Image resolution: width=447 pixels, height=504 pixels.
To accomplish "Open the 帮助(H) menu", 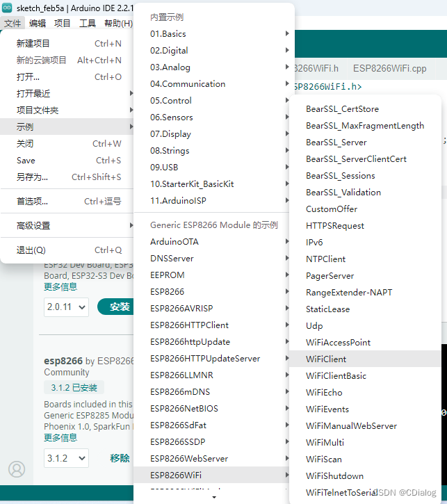I will point(118,23).
